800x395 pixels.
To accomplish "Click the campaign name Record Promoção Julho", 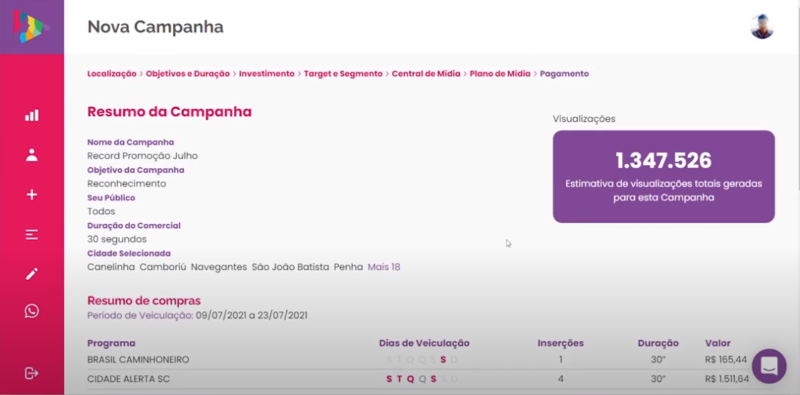I will pos(142,156).
